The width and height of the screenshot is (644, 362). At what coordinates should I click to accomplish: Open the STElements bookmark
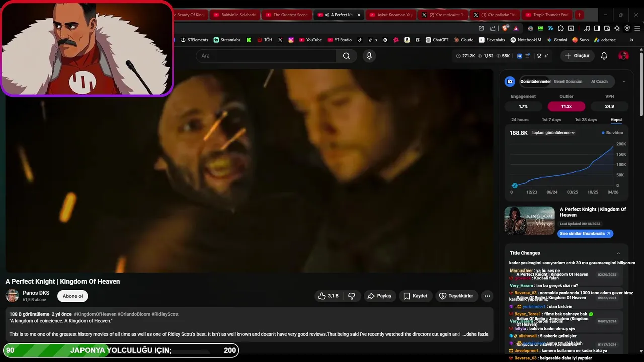(x=194, y=40)
